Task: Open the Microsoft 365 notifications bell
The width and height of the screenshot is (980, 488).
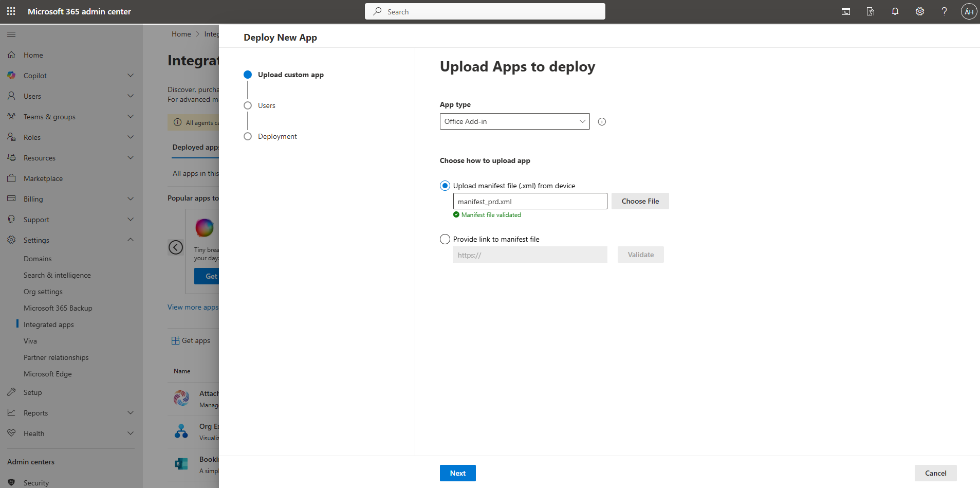Action: 895,11
